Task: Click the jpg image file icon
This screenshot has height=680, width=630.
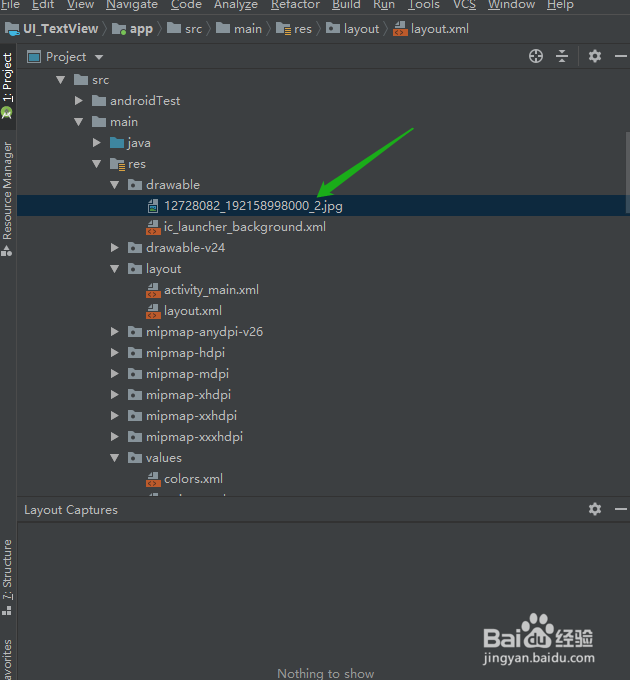Action: coord(153,206)
